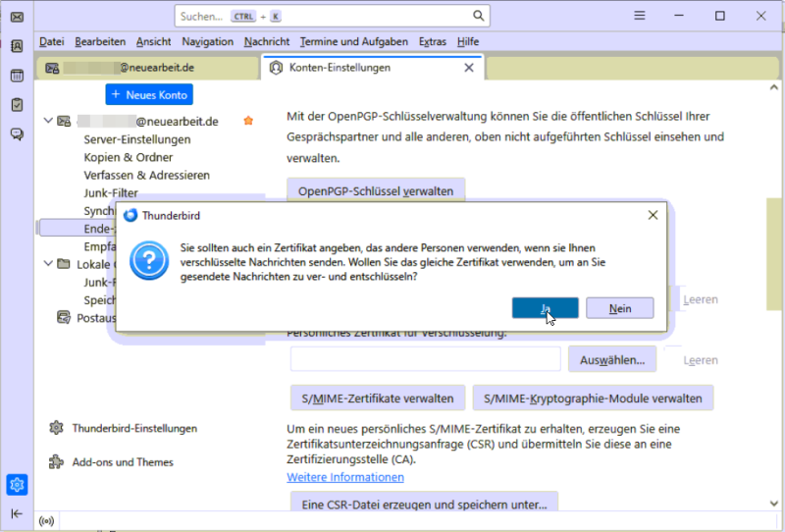Click the mail account icon in tree

pos(64,122)
